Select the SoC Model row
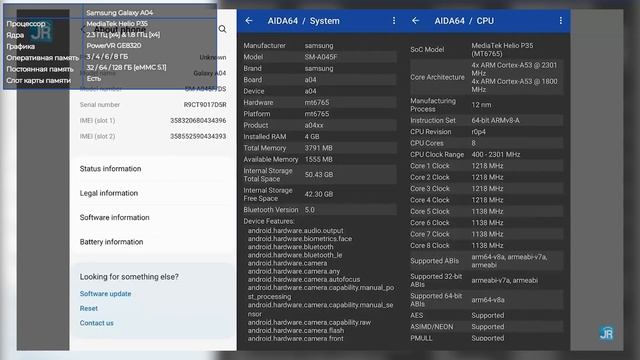Image resolution: width=640 pixels, height=360 pixels. 487,49
